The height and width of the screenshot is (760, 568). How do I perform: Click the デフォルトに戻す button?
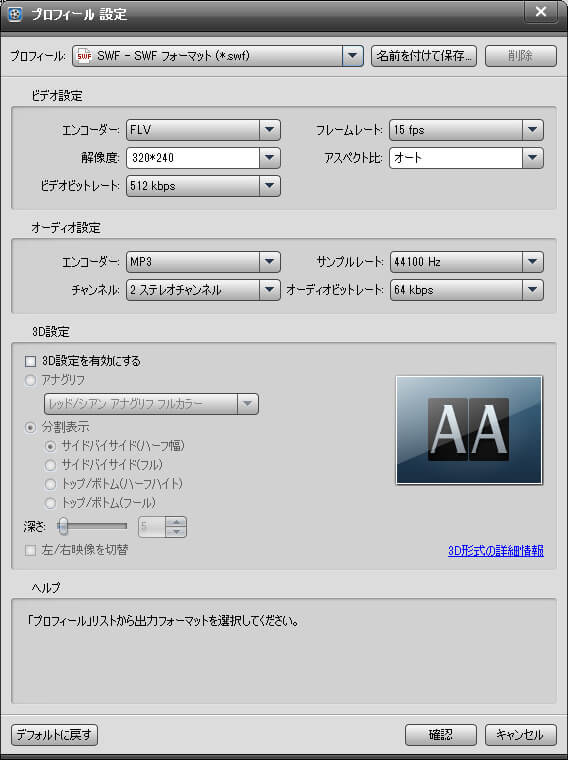point(54,735)
